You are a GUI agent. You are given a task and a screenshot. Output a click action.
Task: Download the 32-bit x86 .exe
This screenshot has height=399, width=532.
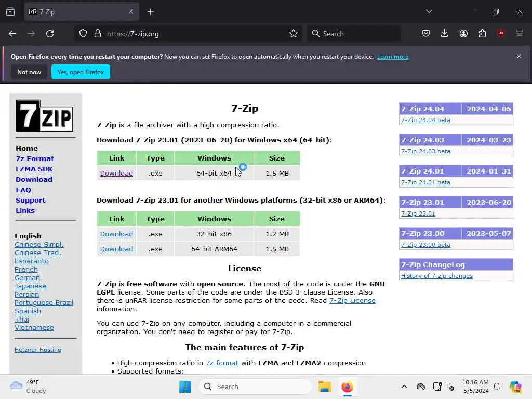point(116,234)
